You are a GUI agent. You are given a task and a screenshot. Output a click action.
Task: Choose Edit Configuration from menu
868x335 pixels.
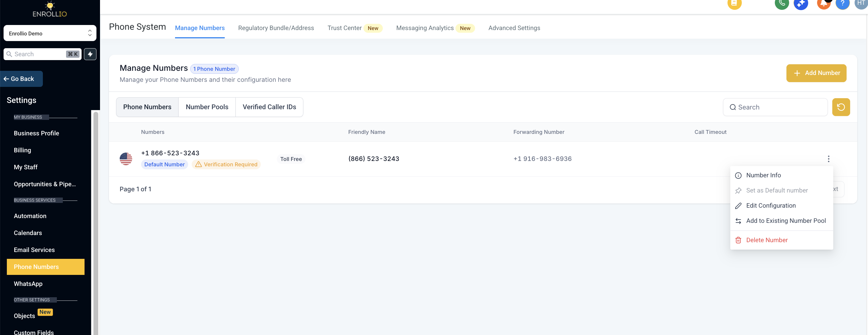(x=781, y=206)
